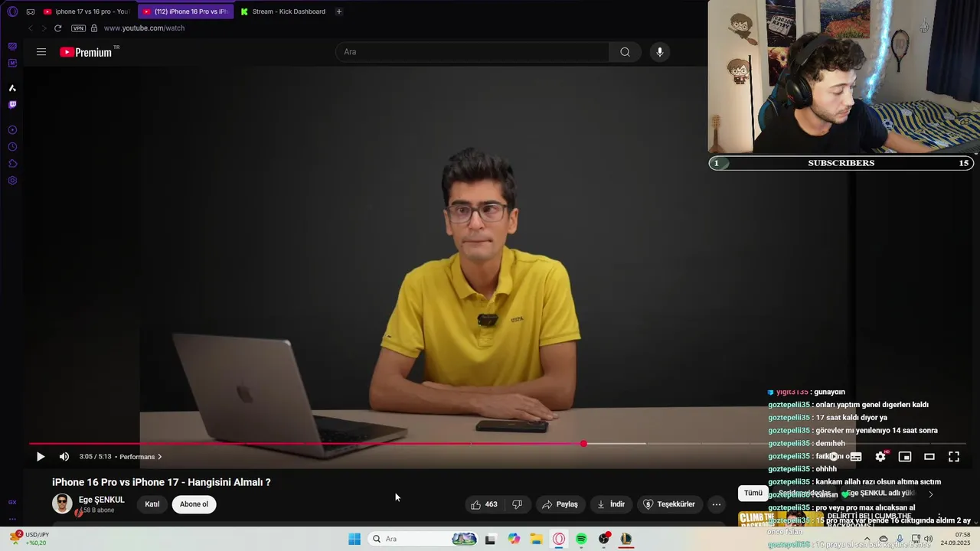Switch to theater mode
This screenshot has height=551, width=980.
(929, 457)
